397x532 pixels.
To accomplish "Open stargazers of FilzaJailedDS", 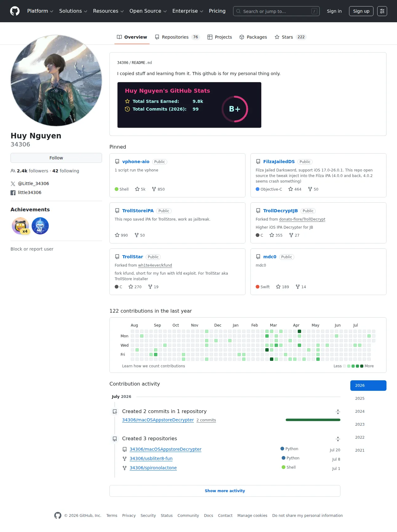I will click(x=295, y=189).
